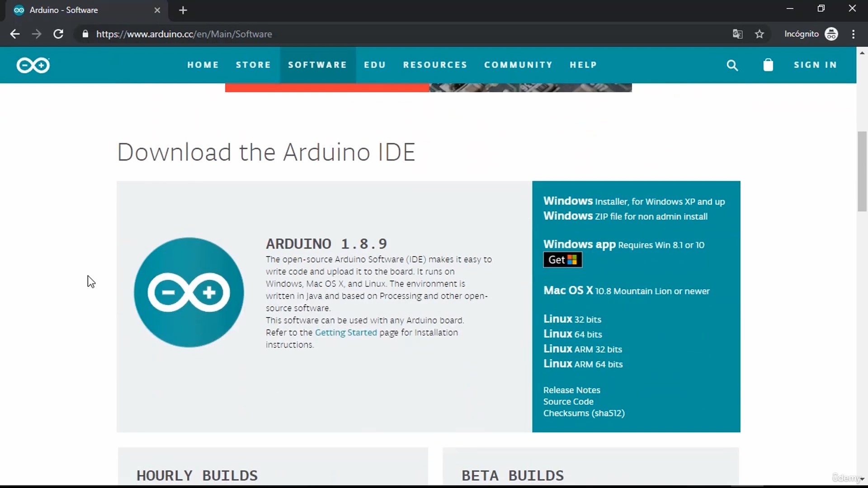The height and width of the screenshot is (488, 868).
Task: Download Linux 32 bits
Action: click(572, 319)
